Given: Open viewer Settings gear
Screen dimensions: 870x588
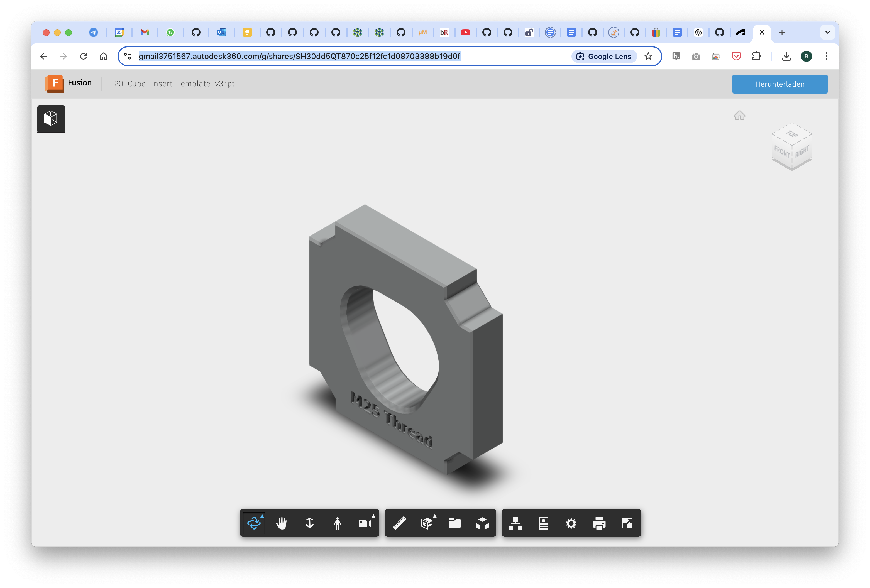Looking at the screenshot, I should [571, 523].
